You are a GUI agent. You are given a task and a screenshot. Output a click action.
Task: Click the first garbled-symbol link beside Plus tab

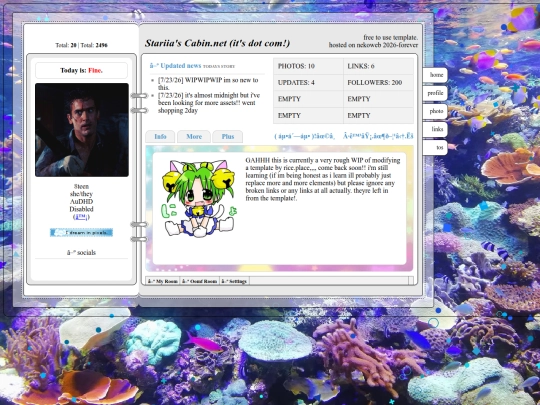coord(304,136)
